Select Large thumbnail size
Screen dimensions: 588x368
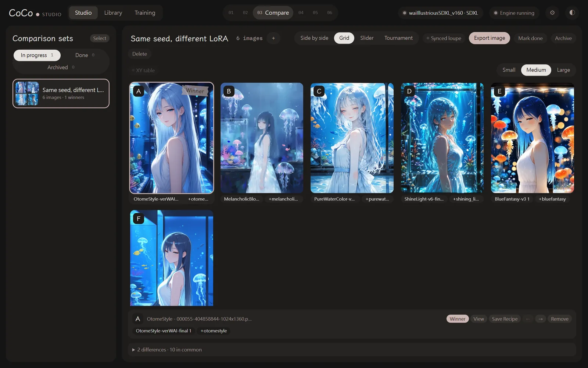563,70
